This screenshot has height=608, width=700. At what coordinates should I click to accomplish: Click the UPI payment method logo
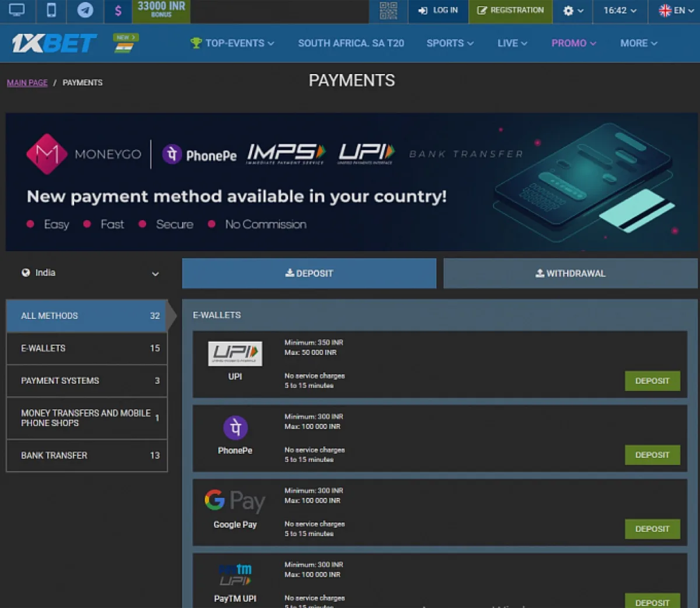235,354
